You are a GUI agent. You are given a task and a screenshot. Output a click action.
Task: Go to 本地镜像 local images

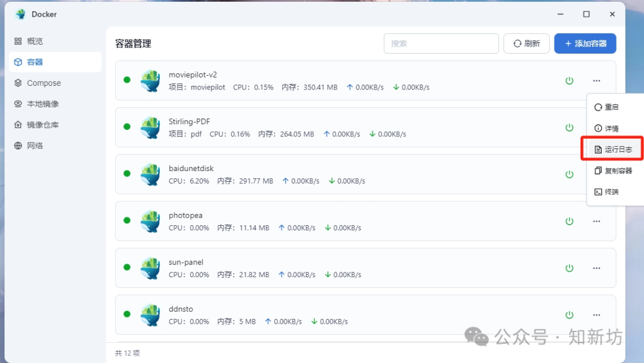coord(55,104)
